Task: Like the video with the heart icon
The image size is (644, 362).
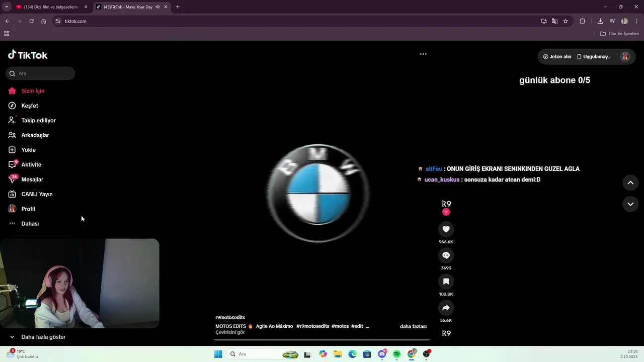Action: point(446,229)
